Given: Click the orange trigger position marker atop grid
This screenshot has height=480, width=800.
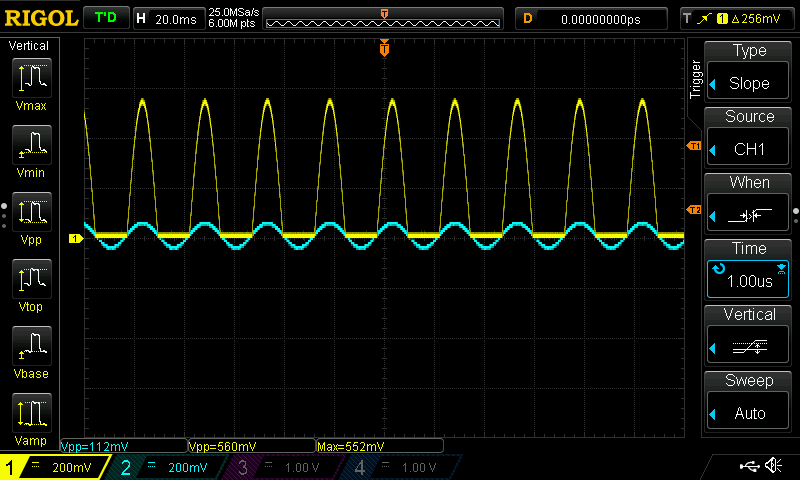Looking at the screenshot, I should click(384, 48).
